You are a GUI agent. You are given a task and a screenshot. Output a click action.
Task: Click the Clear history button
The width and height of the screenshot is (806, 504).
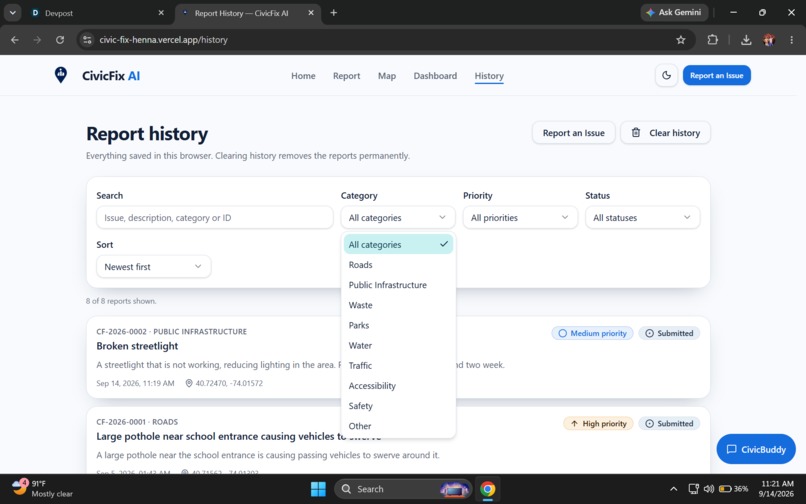(x=665, y=133)
